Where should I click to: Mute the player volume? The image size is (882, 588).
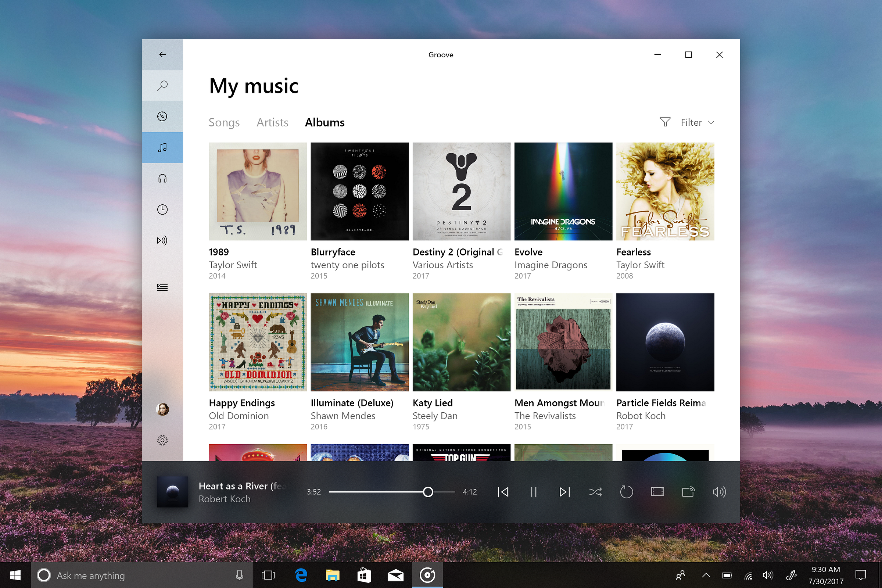point(719,492)
